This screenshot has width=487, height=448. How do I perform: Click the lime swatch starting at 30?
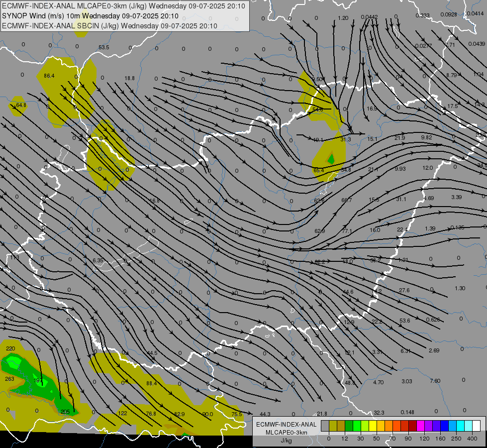pyautogui.click(x=365, y=426)
